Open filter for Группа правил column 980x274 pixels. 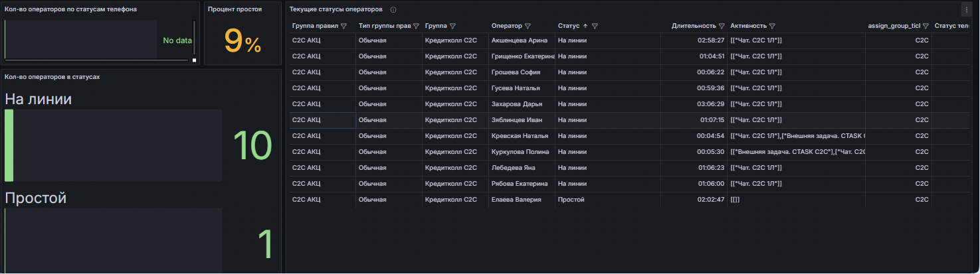coord(343,26)
